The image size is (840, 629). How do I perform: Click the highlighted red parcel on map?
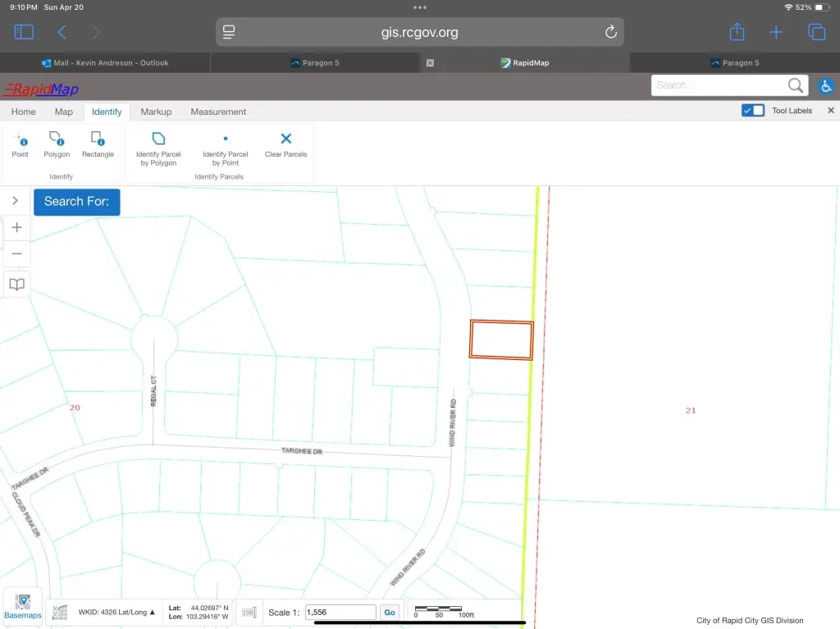(x=501, y=340)
